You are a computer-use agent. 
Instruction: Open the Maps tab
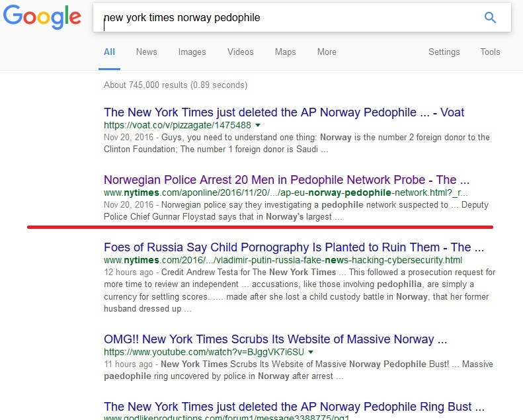[286, 52]
